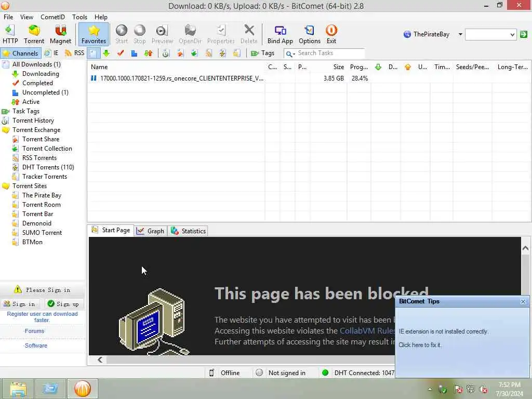Screen dimensions: 532x399
Task: Click the RSS Torrents filter icon
Action: point(208,54)
